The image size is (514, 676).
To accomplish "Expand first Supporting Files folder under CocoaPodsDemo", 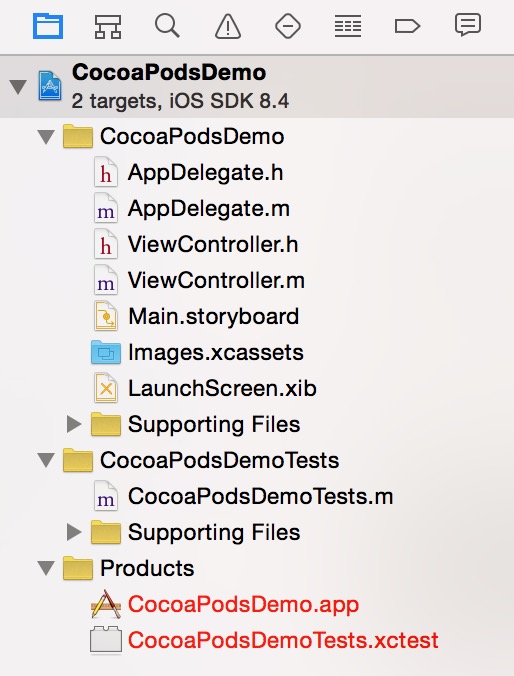I will tap(74, 424).
